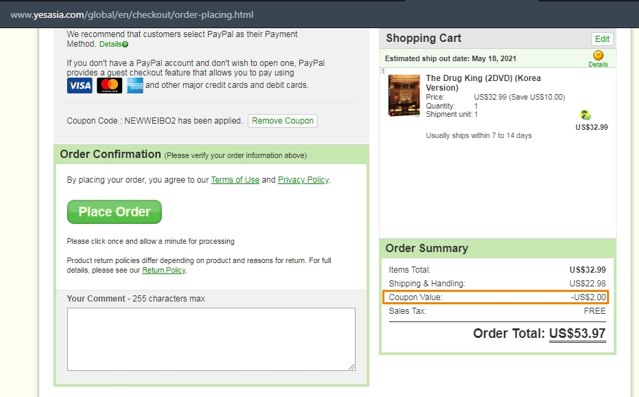Click the Order Summary heading

tap(427, 248)
